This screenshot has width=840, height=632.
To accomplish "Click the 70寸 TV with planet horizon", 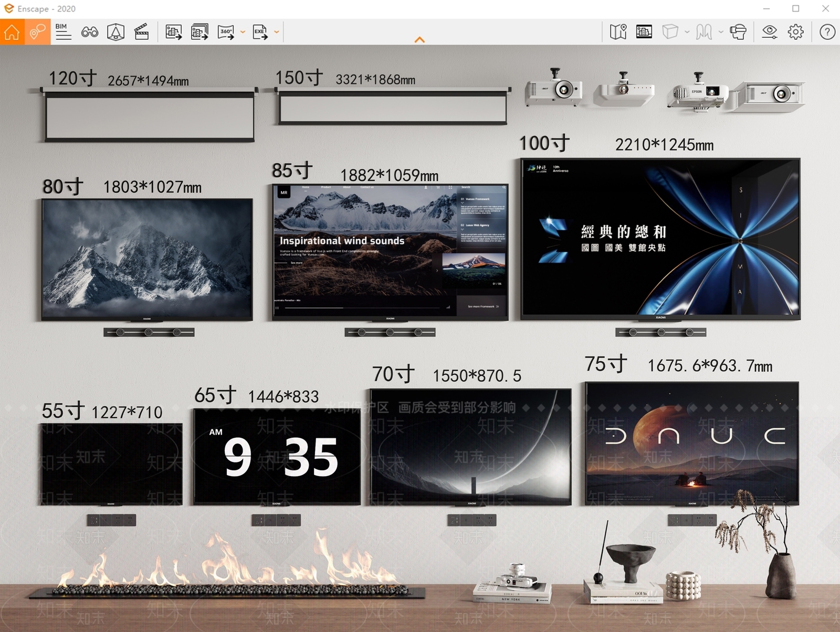I will [x=471, y=447].
